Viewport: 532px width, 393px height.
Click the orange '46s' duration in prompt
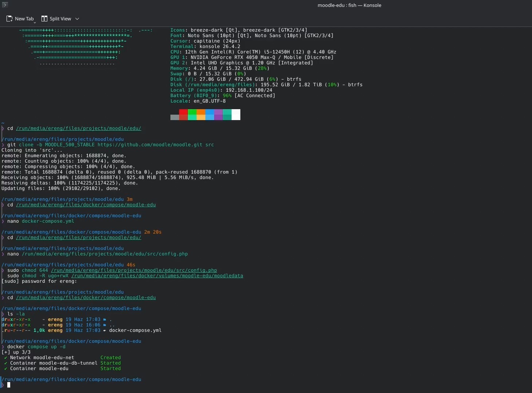[131, 265]
